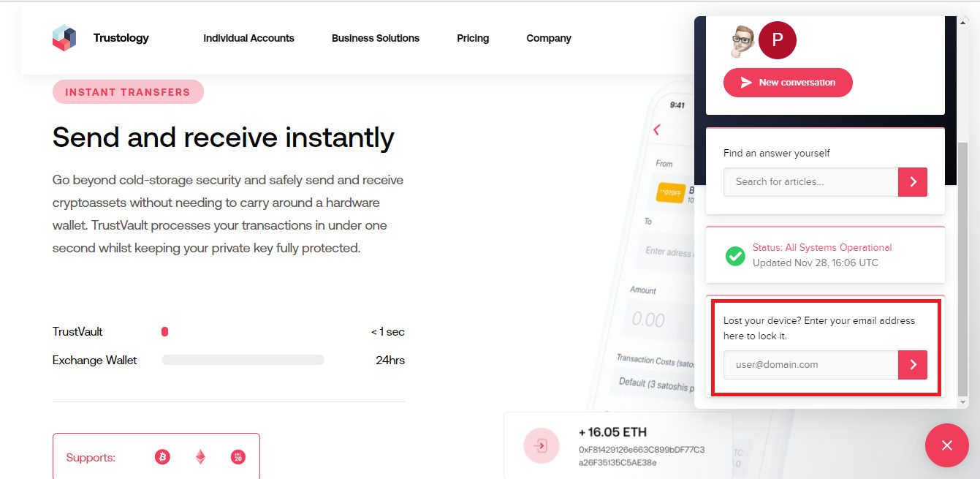The height and width of the screenshot is (479, 980).
Task: Click the Ethereum diamond icon
Action: coord(200,457)
